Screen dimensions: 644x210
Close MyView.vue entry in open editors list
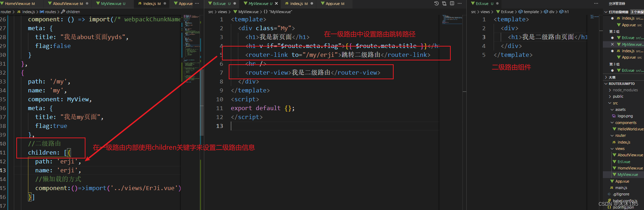point(612,44)
